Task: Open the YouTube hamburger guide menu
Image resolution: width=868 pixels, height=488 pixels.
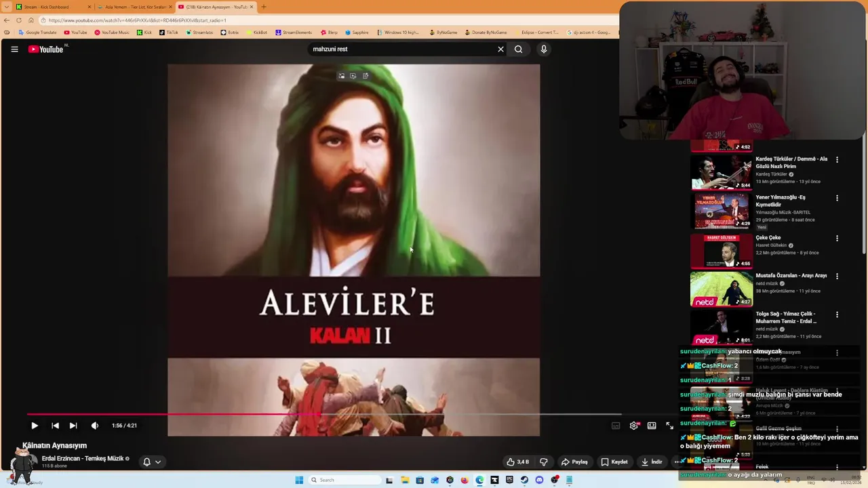Action: [x=14, y=49]
